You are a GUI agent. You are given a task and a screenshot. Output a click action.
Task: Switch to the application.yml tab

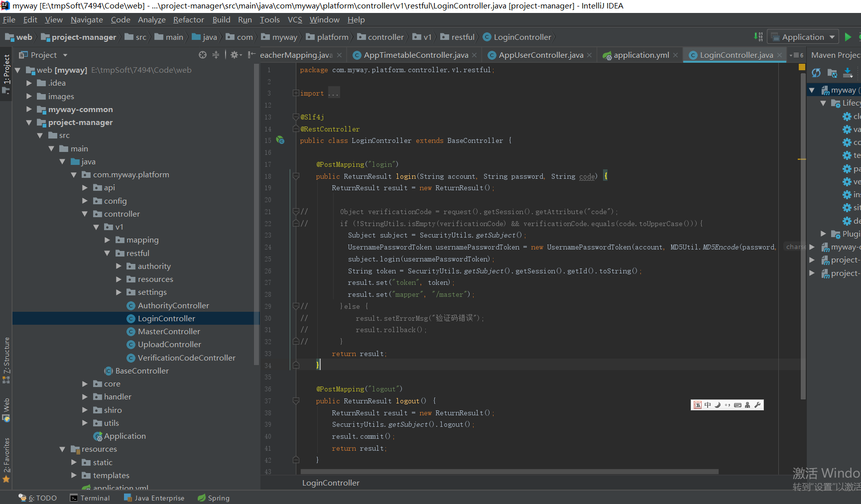point(640,55)
